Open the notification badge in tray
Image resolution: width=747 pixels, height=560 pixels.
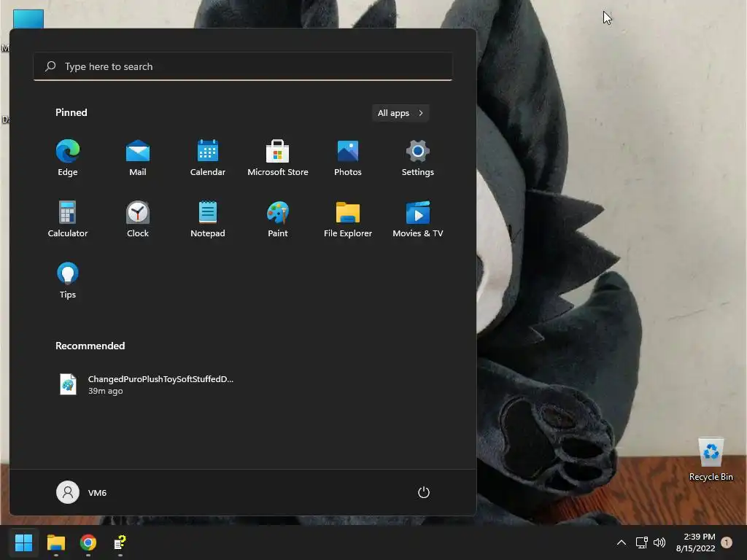(x=727, y=542)
